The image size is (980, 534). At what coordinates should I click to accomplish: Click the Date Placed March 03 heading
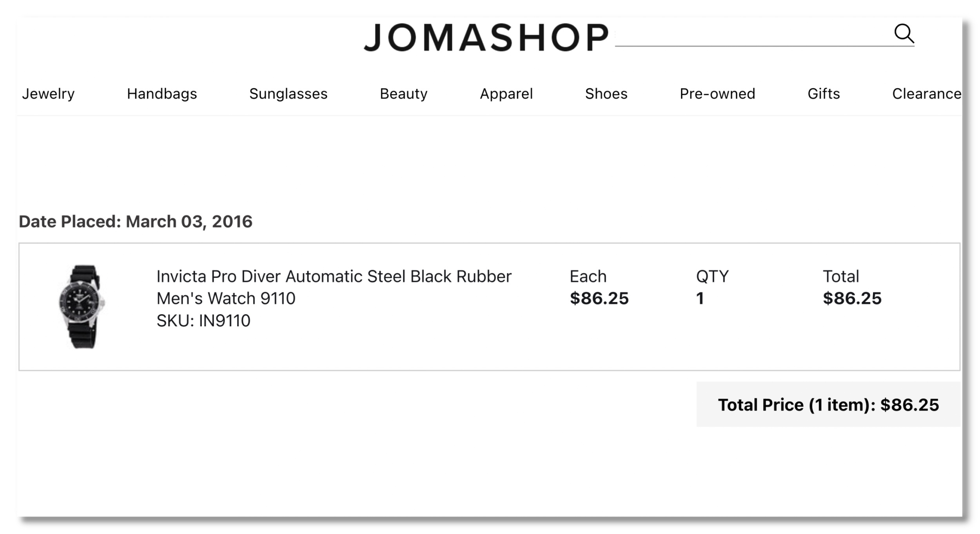[136, 222]
